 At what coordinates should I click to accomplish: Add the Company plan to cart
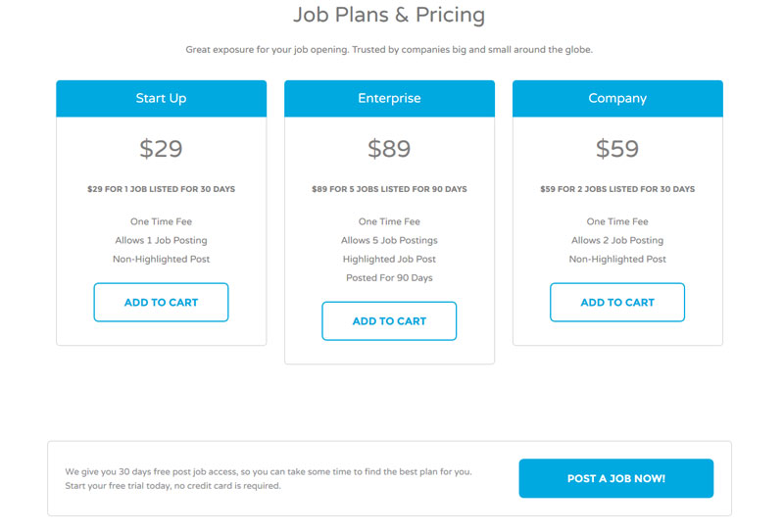(617, 303)
